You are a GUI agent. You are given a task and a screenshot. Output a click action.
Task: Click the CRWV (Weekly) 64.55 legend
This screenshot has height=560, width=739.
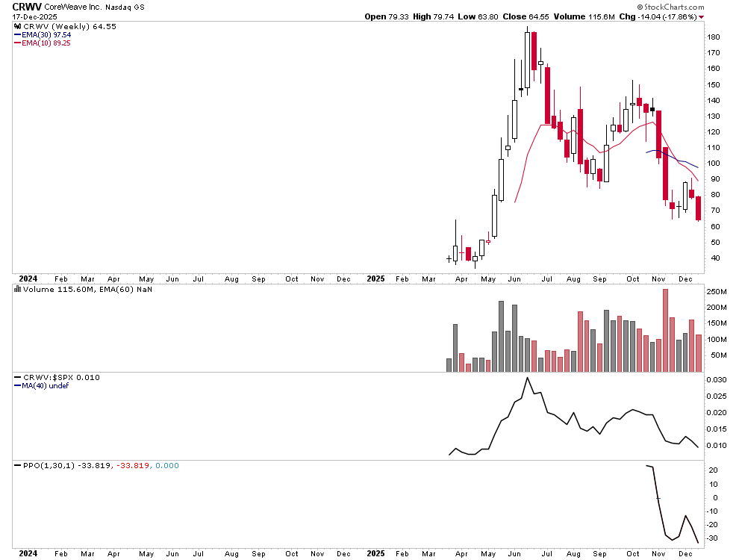69,26
